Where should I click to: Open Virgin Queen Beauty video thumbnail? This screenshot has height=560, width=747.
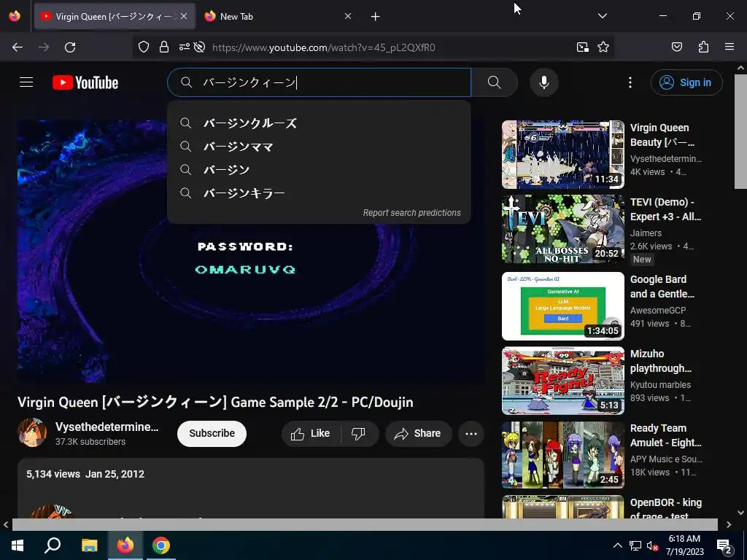pos(562,155)
